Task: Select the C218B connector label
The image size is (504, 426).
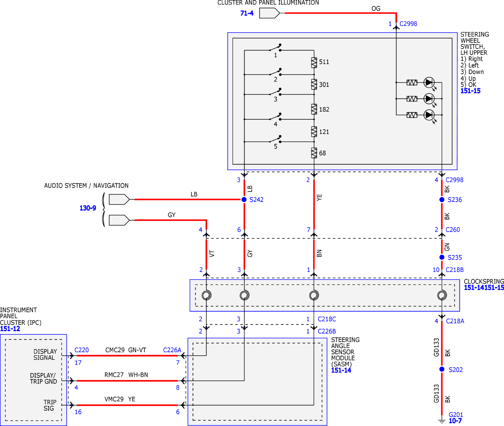Action: [x=455, y=270]
